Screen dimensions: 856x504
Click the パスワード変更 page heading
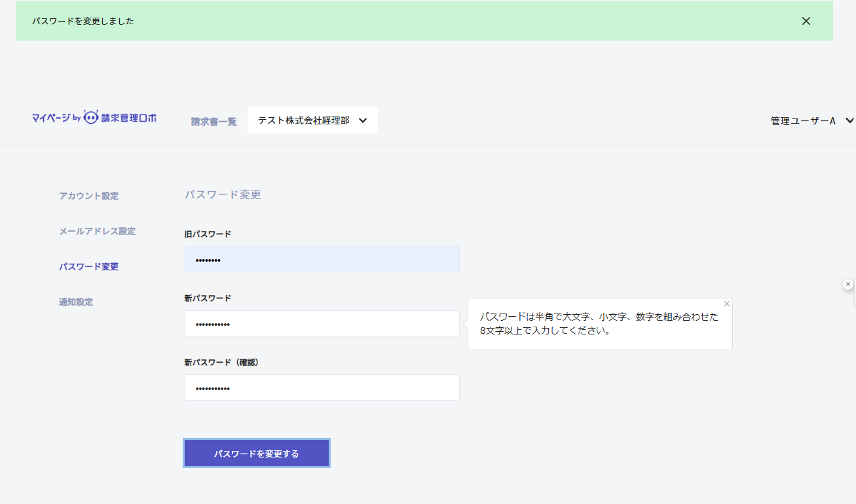(x=223, y=194)
